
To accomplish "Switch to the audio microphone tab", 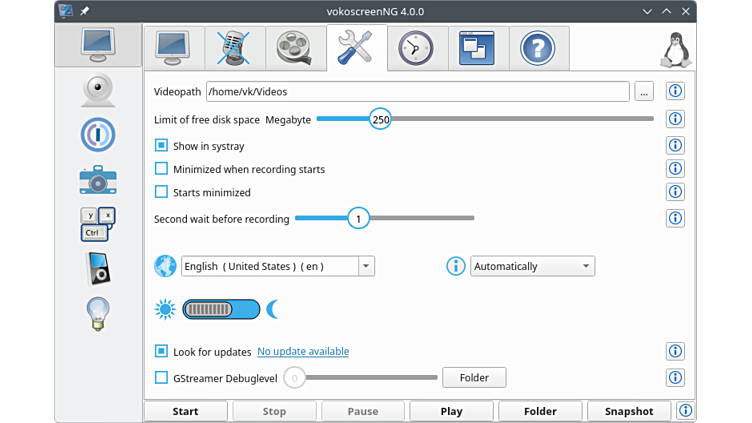I will 234,47.
